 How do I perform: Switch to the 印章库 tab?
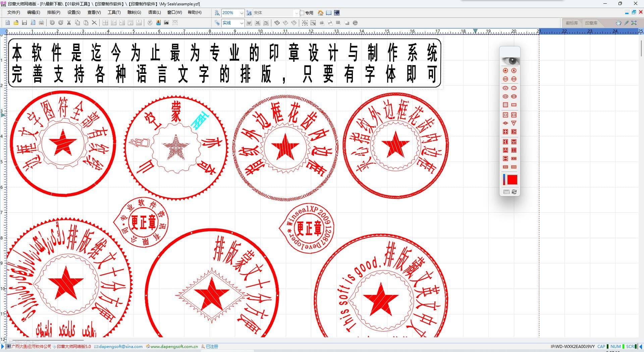[591, 23]
